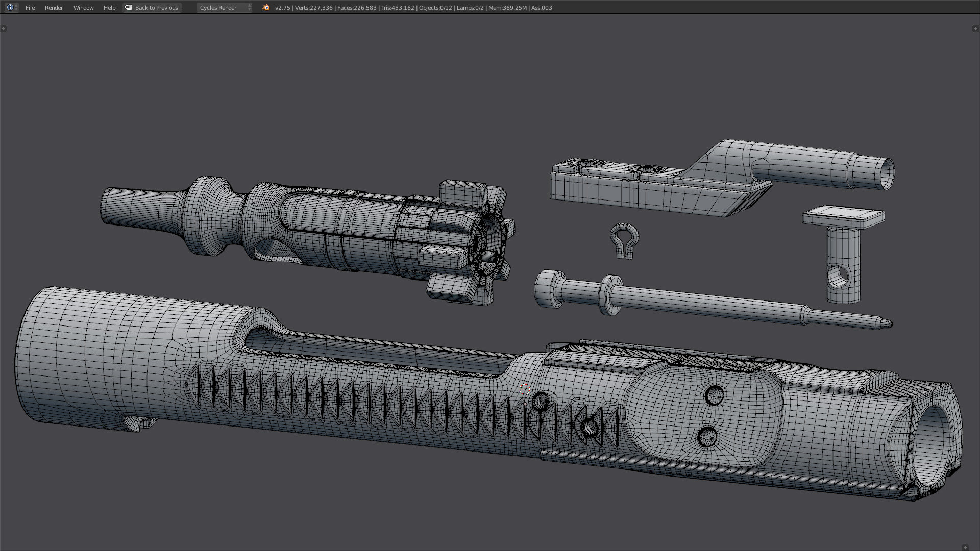
Task: Click the Blender logo icon
Action: (265, 8)
